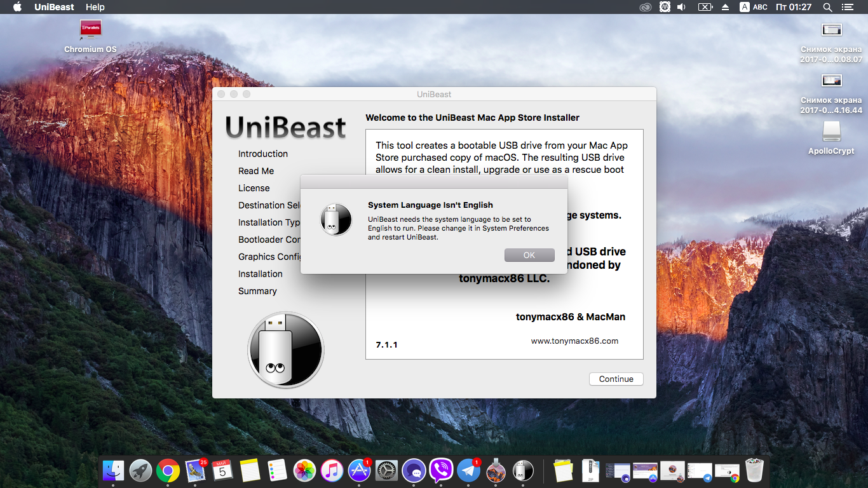
Task: Open Launchpad from the Dock
Action: (140, 470)
